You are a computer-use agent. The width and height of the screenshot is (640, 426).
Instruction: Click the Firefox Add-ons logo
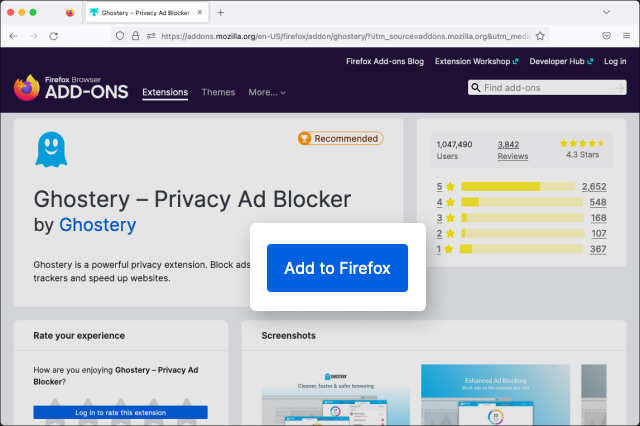pos(68,88)
